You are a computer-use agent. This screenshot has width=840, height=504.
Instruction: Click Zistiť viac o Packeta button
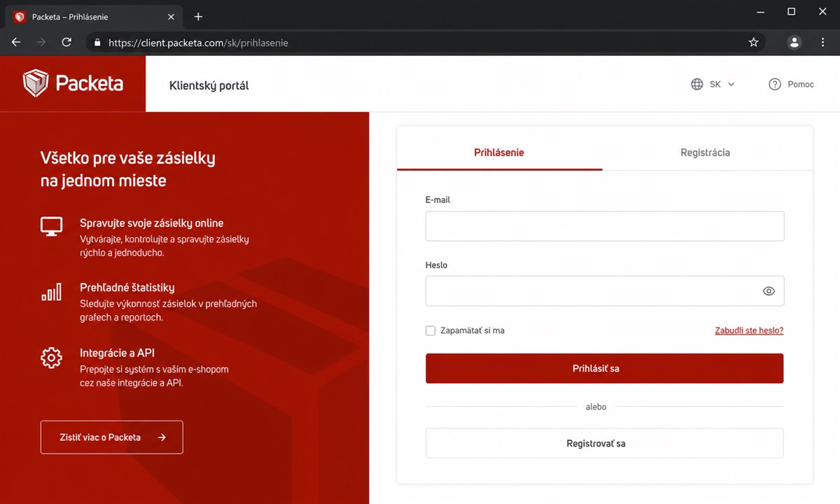coord(111,437)
